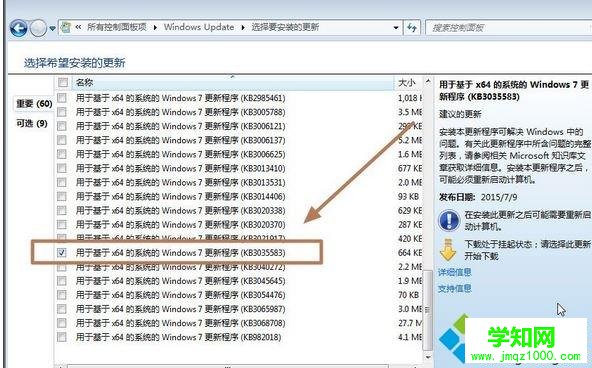Sort by the 大小 column header

[x=407, y=82]
